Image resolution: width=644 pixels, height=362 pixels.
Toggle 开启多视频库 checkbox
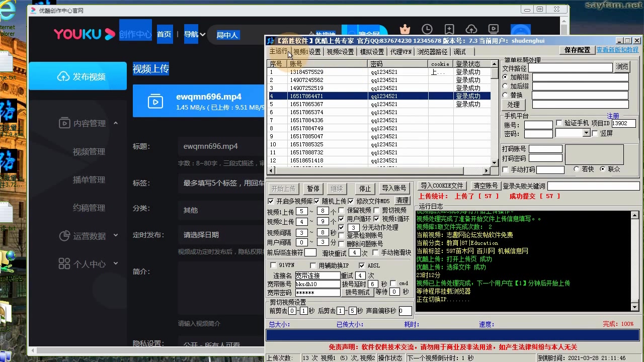point(271,201)
